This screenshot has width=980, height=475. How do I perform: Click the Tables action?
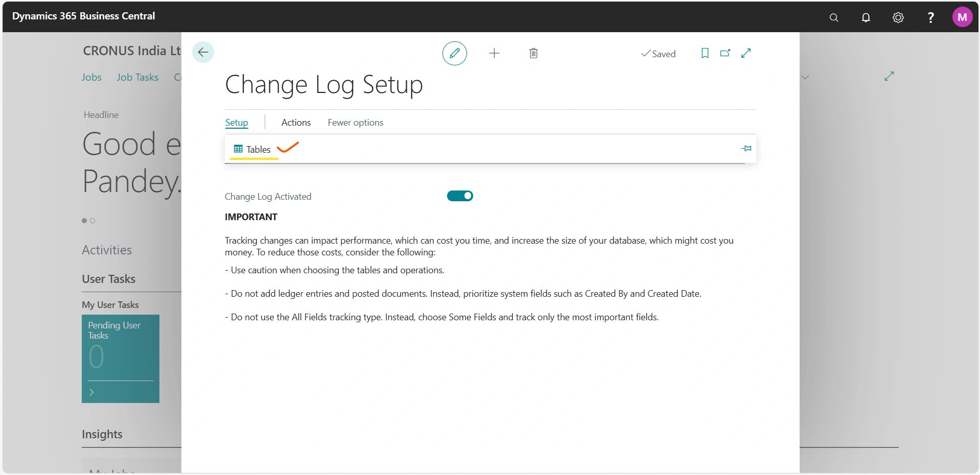pos(258,149)
